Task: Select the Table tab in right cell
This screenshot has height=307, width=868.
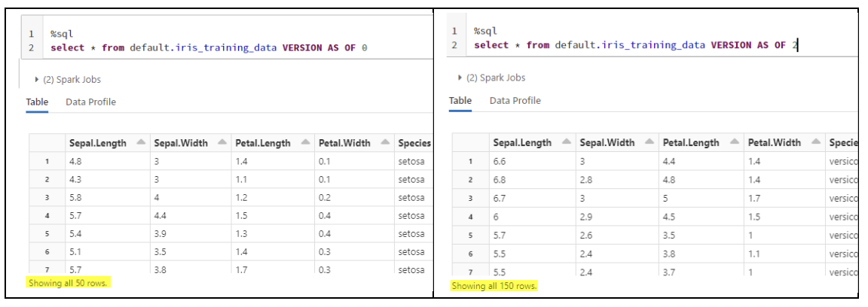Action: pyautogui.click(x=460, y=100)
